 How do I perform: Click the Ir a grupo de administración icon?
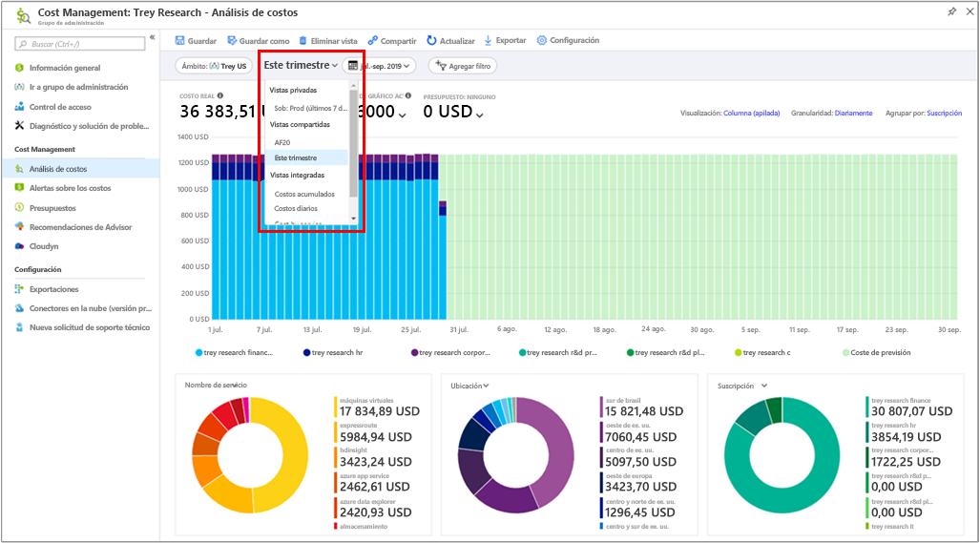tap(19, 87)
